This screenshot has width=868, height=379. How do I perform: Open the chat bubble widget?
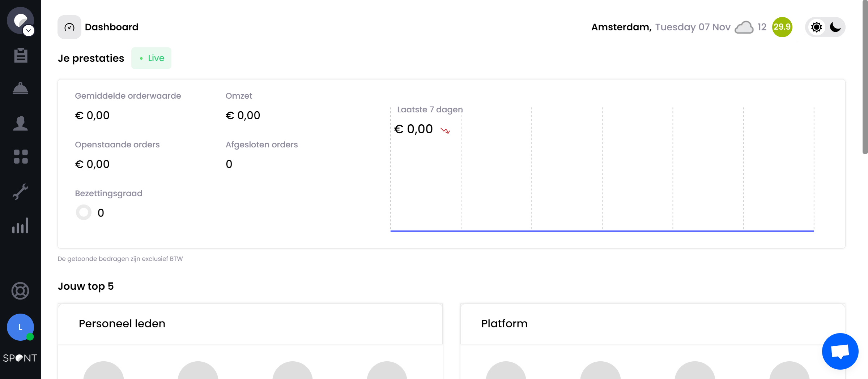(x=840, y=351)
